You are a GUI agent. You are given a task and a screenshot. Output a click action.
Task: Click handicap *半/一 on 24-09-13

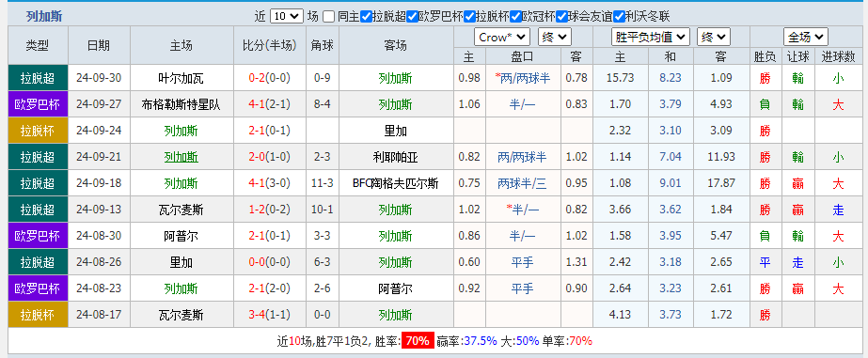(x=523, y=210)
